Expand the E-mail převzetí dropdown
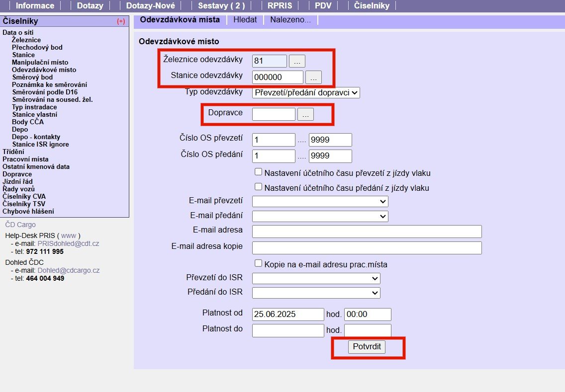This screenshot has width=565, height=392. point(320,201)
